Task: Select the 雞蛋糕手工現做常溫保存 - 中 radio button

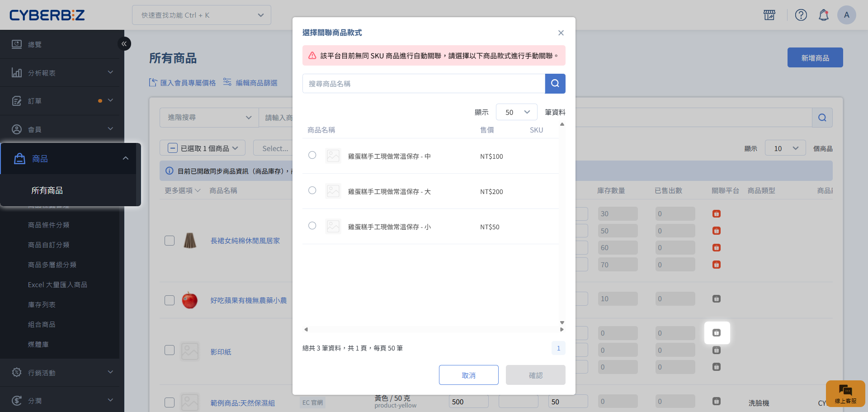Action: click(x=312, y=155)
